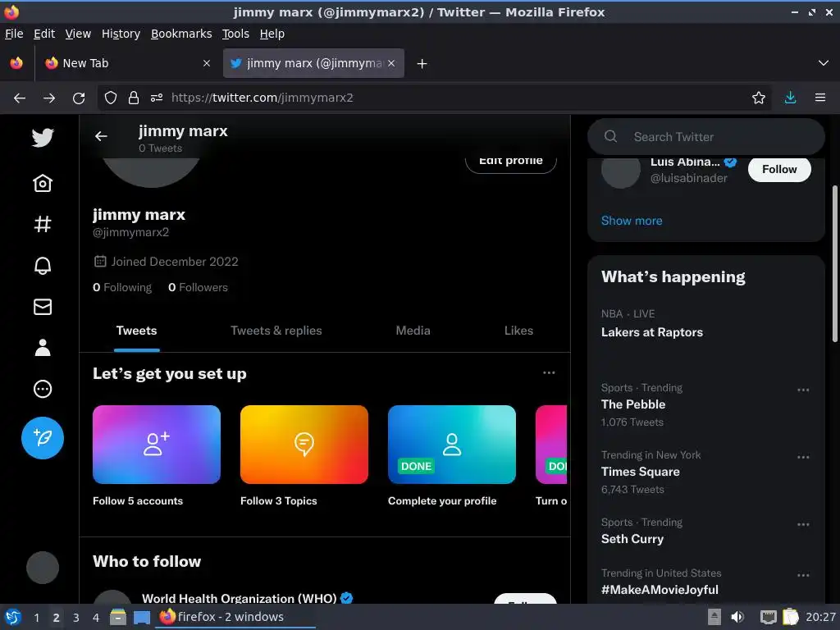Click the browser Back arrow
840x630 pixels.
click(x=20, y=98)
